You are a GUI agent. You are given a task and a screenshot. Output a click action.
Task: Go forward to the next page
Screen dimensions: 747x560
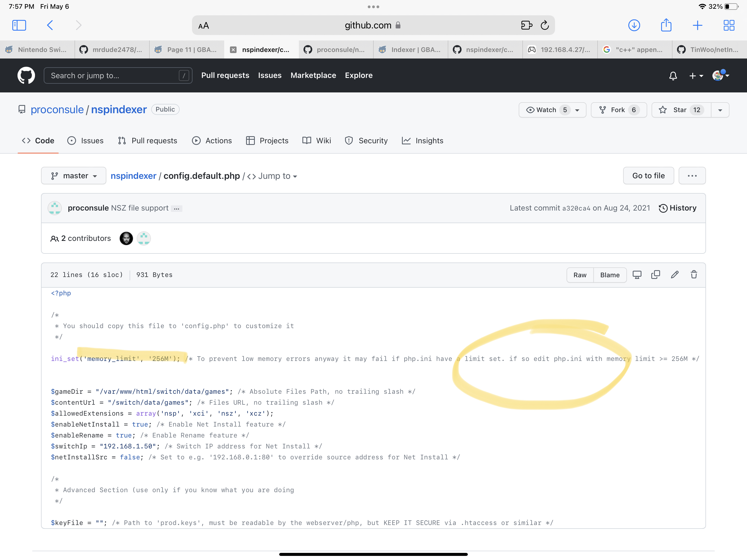(78, 25)
